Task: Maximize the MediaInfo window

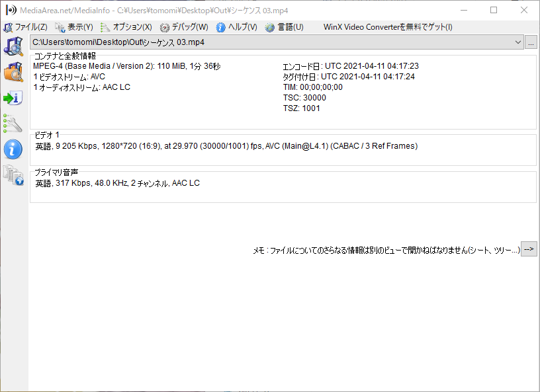Action: (494, 11)
